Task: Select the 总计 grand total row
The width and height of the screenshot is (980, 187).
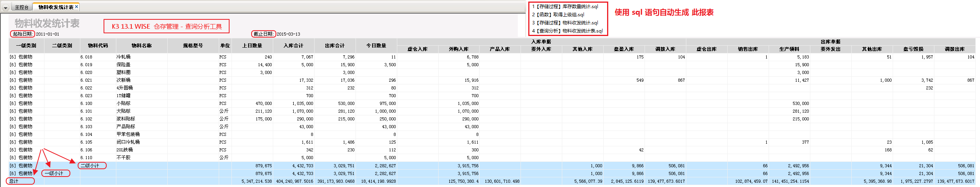Action: click(x=14, y=181)
